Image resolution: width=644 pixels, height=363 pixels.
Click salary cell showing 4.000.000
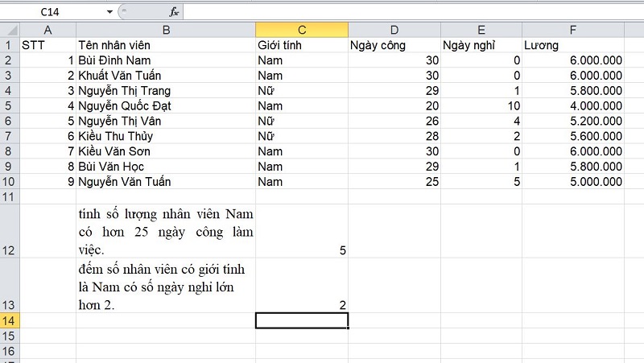pos(572,105)
